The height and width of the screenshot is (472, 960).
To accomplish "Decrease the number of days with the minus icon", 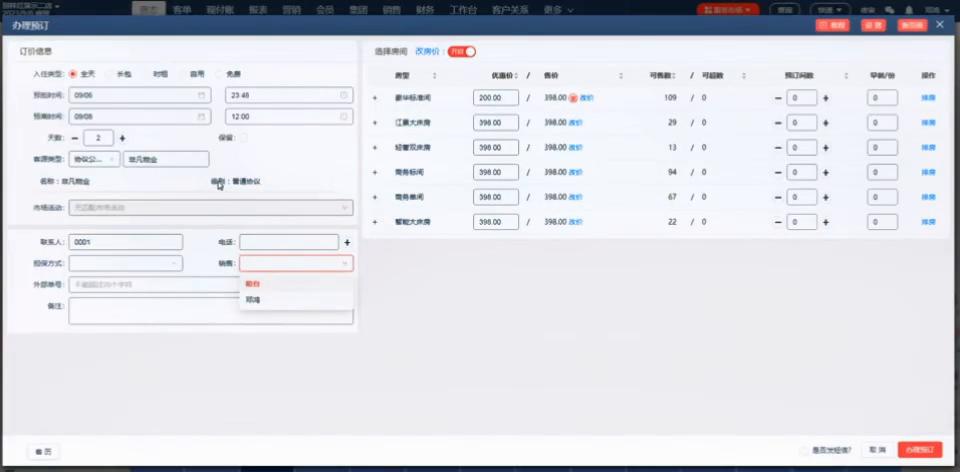I will [75, 138].
